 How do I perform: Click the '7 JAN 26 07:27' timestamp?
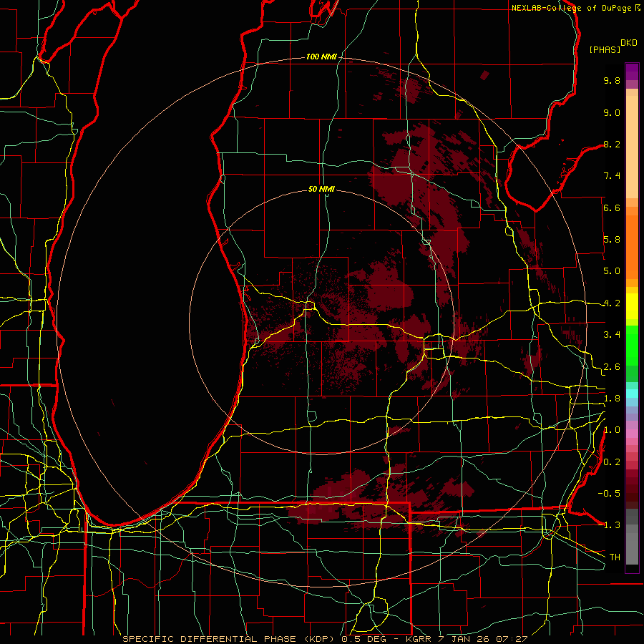(484, 639)
